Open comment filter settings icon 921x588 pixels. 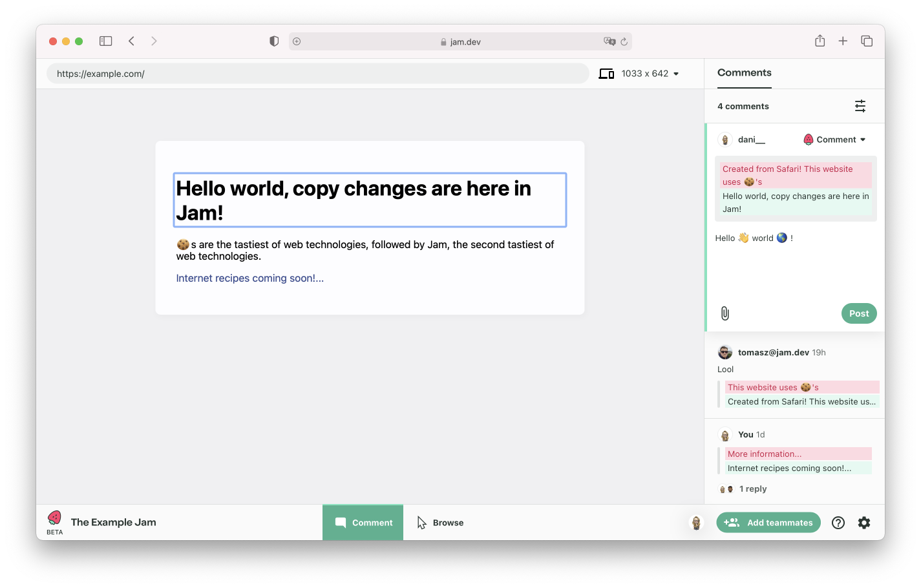(860, 106)
